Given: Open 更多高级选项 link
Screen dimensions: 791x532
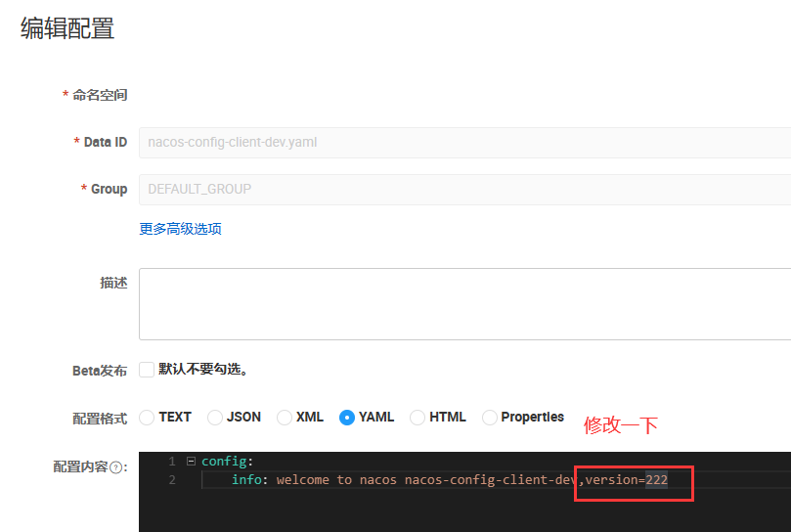Looking at the screenshot, I should (x=180, y=229).
